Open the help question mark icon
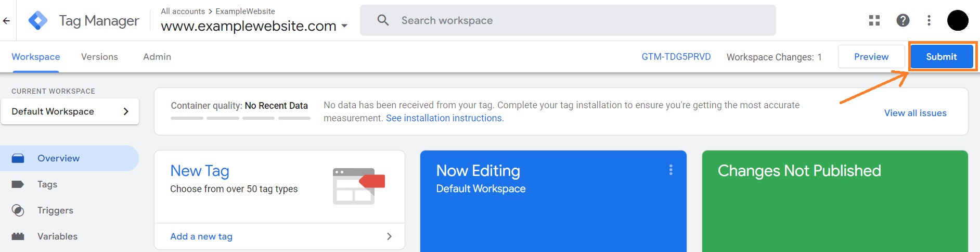The height and width of the screenshot is (252, 980). [x=903, y=20]
